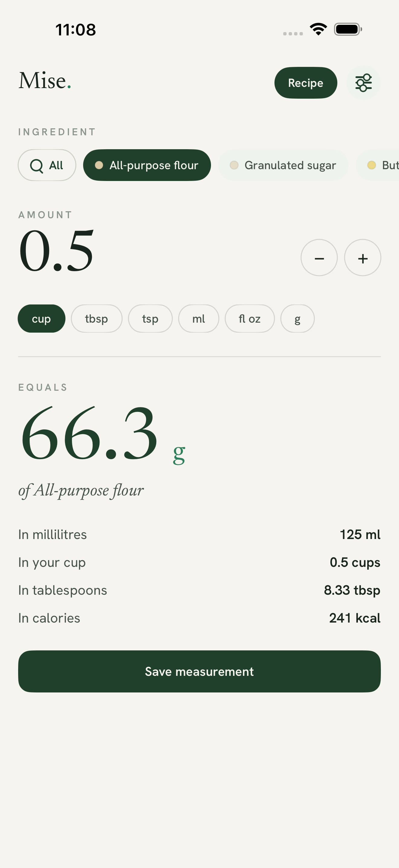Viewport: 399px width, 868px height.
Task: Tap the cellular signal dots
Action: (x=293, y=33)
